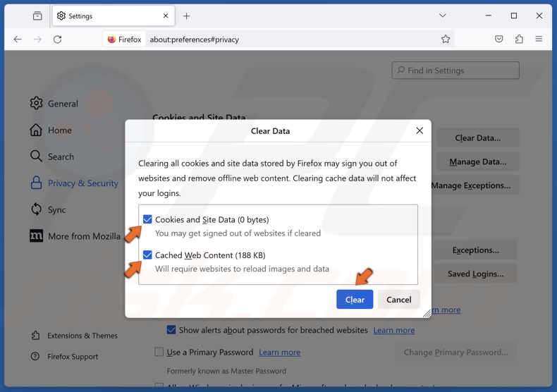Close the Settings tab
The image size is (557, 392).
pos(166,16)
